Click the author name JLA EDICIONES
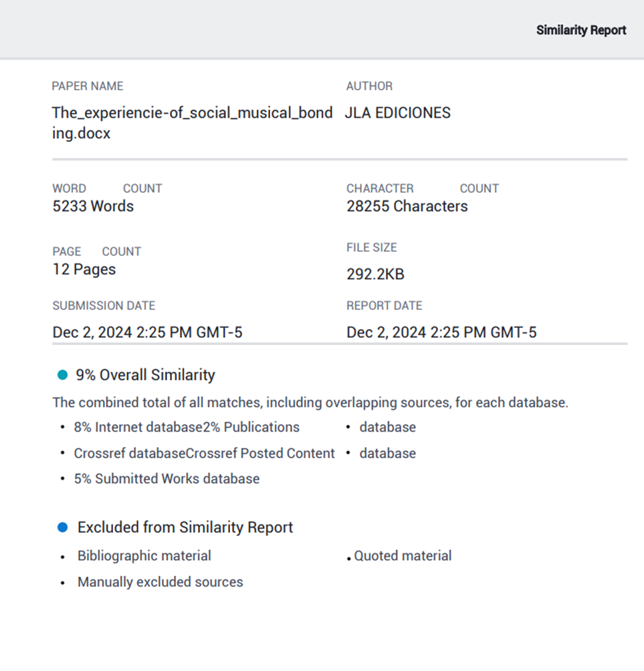The width and height of the screenshot is (644, 671). [398, 112]
